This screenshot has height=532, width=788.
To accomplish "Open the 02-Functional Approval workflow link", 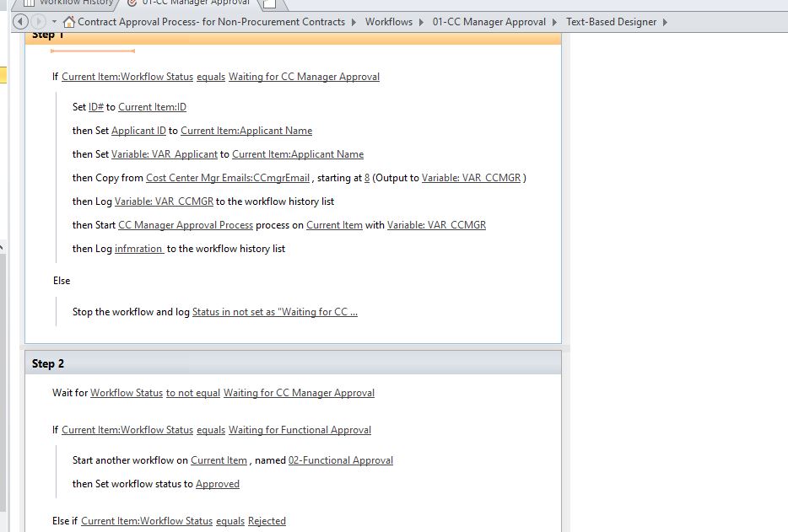I will pos(341,460).
